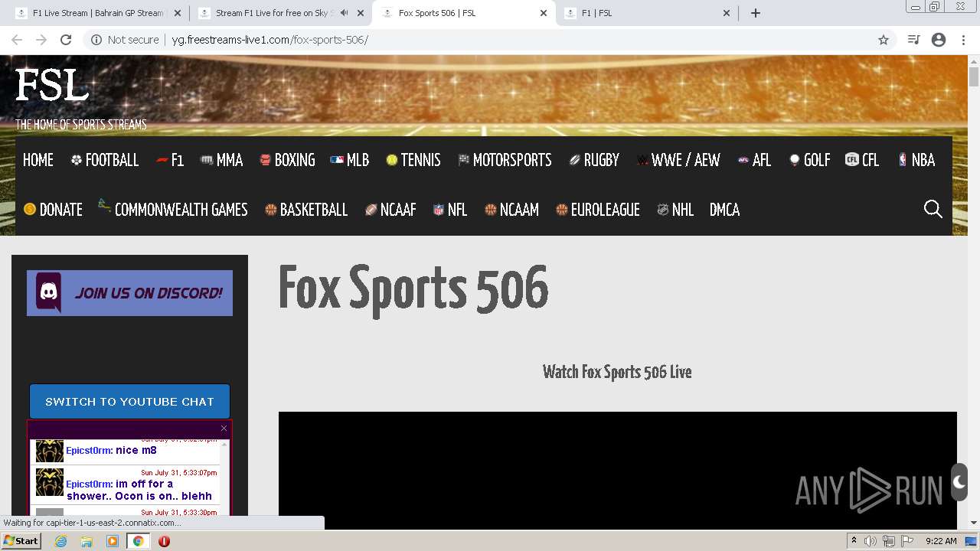Open the NCAAF menu item
This screenshot has height=551, width=980.
[x=390, y=210]
